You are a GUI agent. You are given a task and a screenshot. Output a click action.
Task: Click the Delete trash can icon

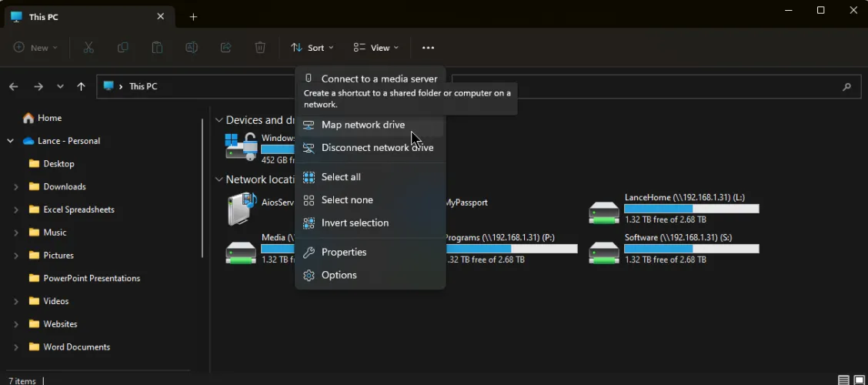pos(260,48)
